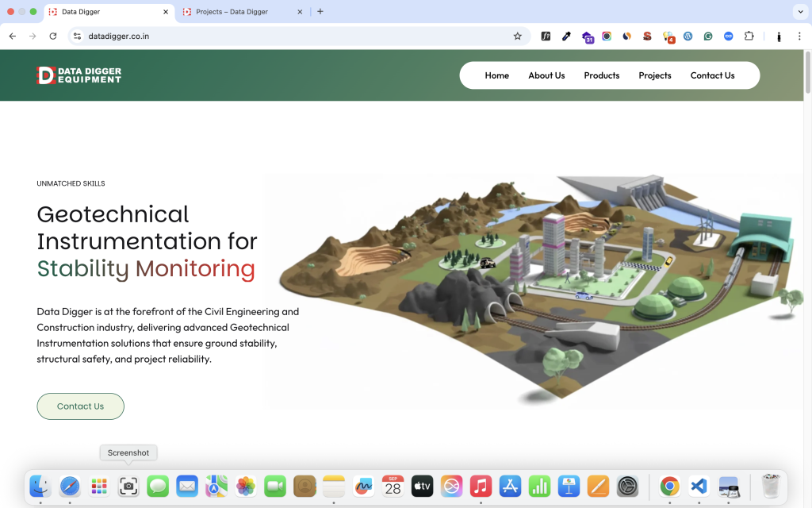Click the Data Digger Equipment logo

pos(79,75)
